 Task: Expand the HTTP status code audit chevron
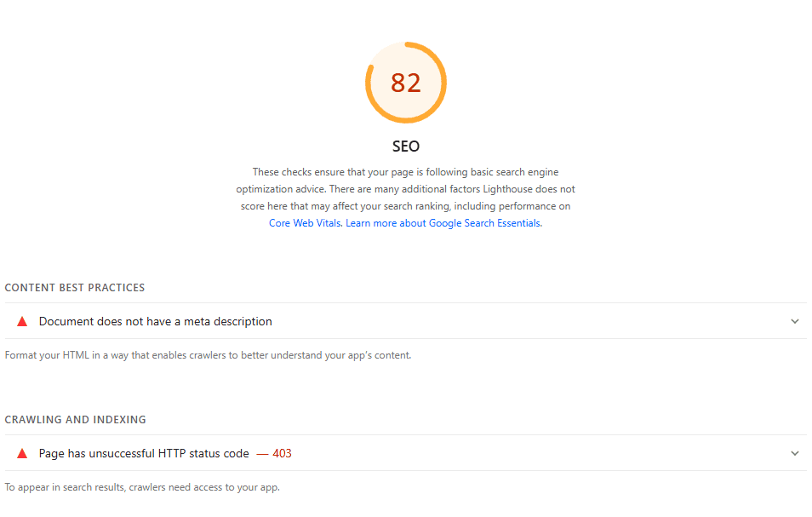(795, 453)
